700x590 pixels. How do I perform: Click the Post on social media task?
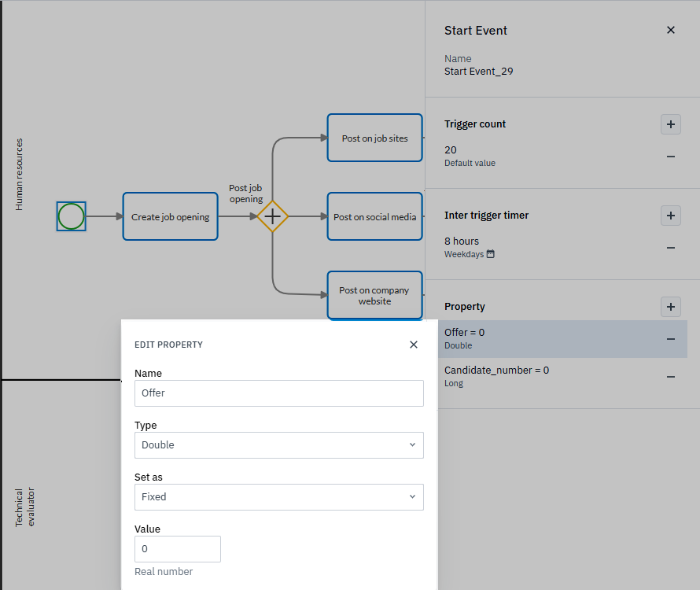[374, 216]
